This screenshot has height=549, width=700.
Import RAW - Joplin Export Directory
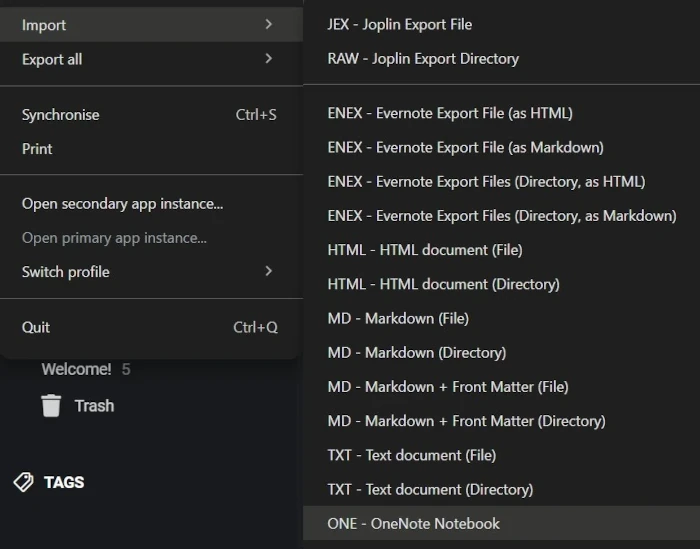[501, 58]
